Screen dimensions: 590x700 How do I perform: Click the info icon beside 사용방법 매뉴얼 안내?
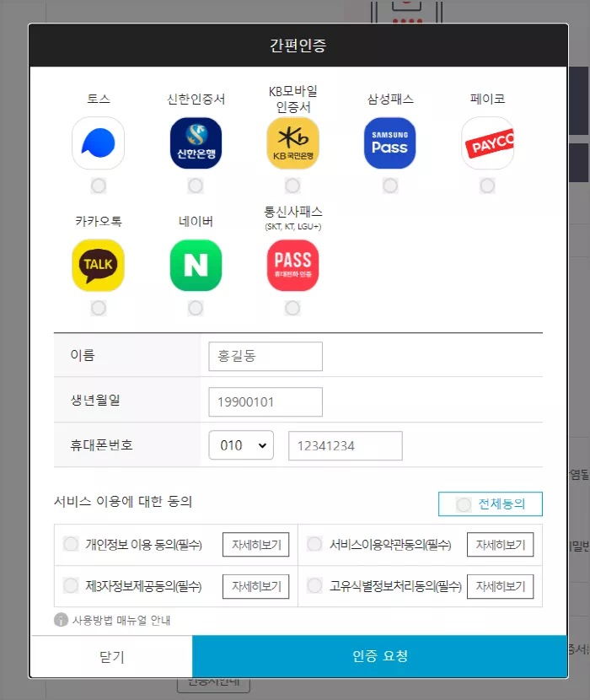[62, 620]
